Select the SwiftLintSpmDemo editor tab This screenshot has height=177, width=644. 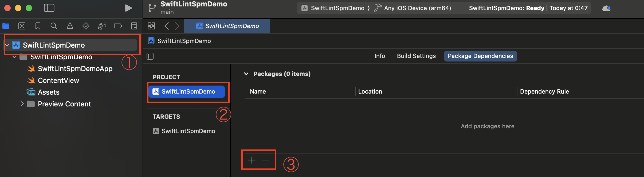227,26
